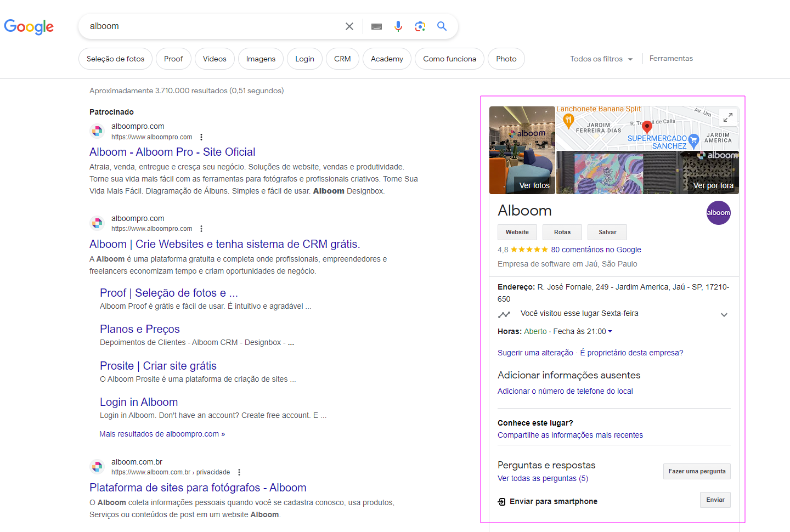Screen dimensions: 790x532
Task: Click the Lanchonete Banana Split restaurant map icon
Action: click(x=569, y=120)
